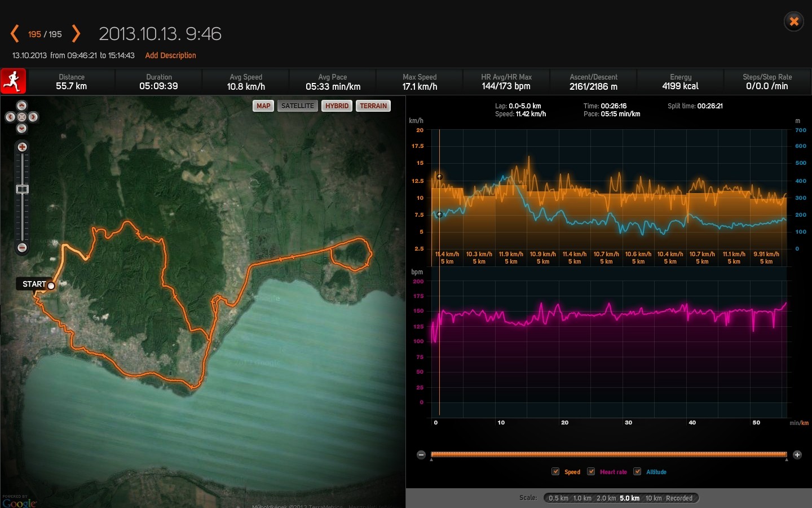
Task: Pan the map right with arrow button
Action: tap(33, 117)
